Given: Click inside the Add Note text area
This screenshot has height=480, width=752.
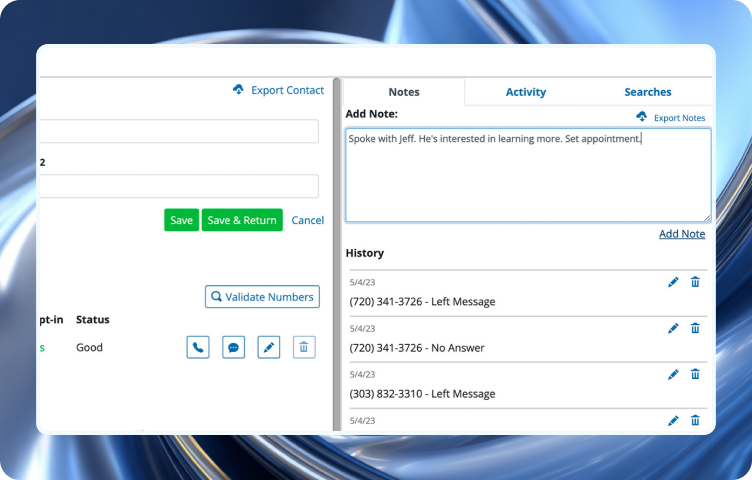Looking at the screenshot, I should (528, 180).
